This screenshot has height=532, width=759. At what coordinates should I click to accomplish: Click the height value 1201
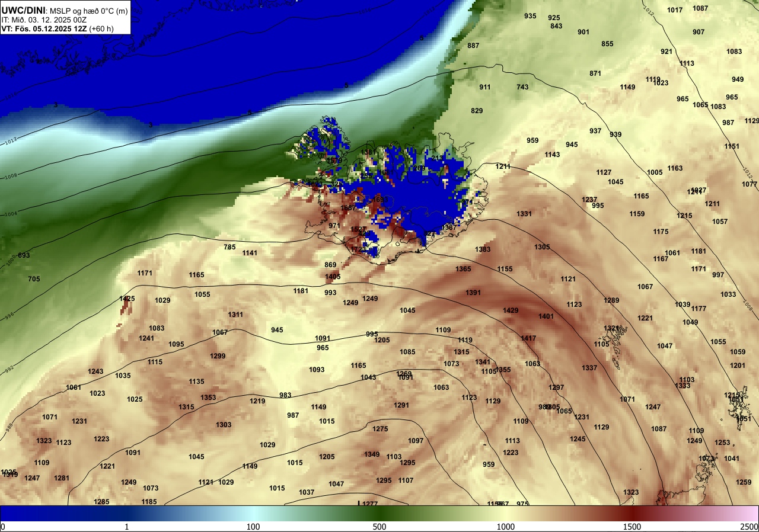click(738, 366)
